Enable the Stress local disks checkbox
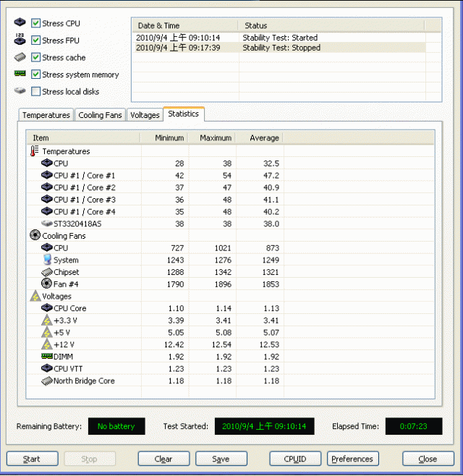Viewport: 463px width, 476px height. [36, 91]
